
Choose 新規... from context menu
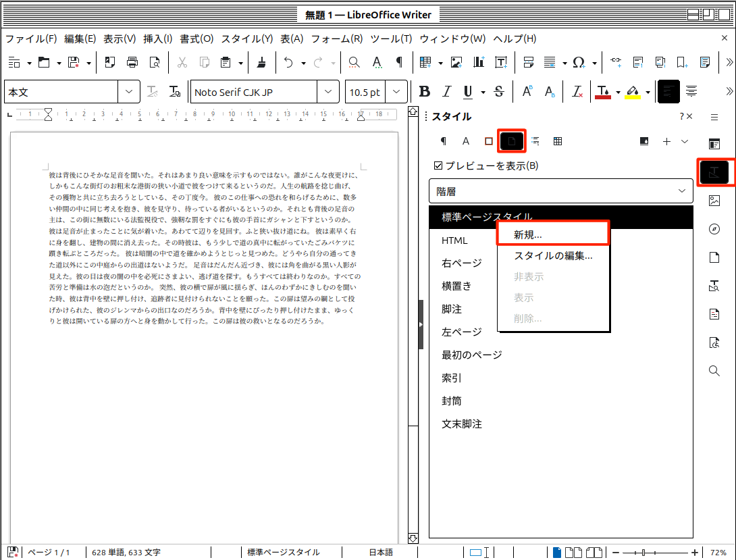coord(554,234)
